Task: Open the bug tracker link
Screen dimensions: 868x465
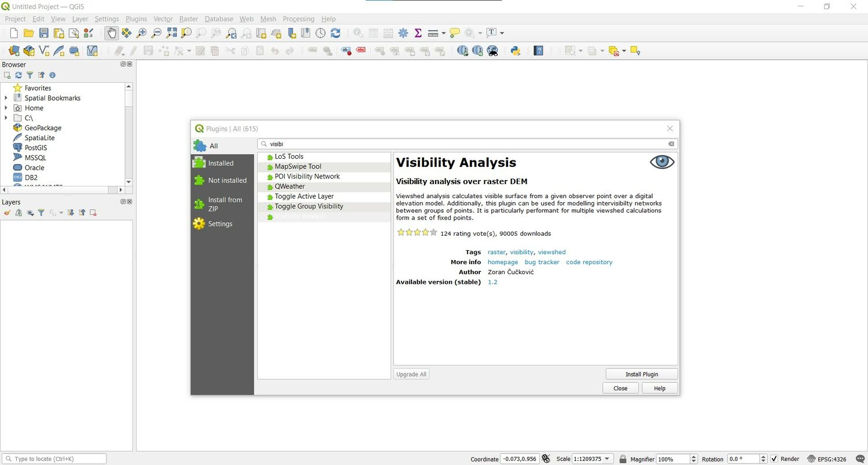Action: point(542,262)
